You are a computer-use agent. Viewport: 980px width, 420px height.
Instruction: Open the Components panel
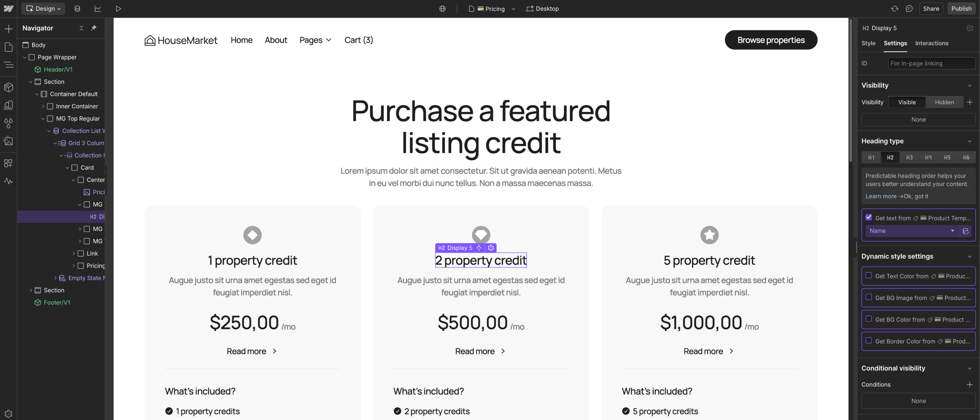click(x=9, y=87)
